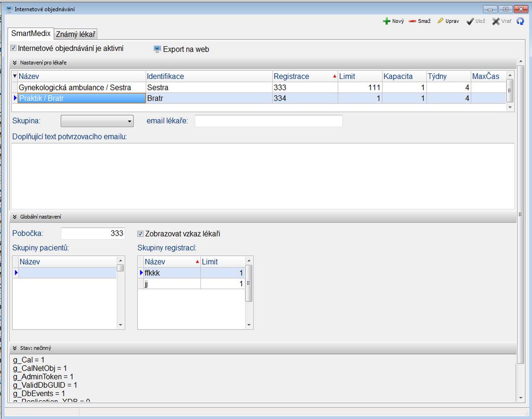Image resolution: width=532 pixels, height=419 pixels.
Task: Switch to the Známý lékař tab
Action: point(75,34)
